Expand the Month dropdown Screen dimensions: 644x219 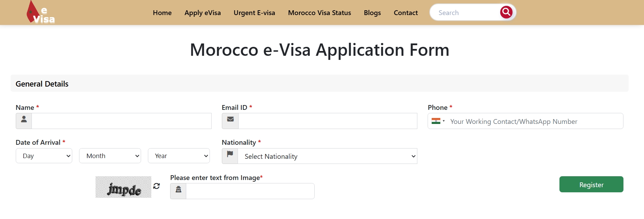point(110,156)
